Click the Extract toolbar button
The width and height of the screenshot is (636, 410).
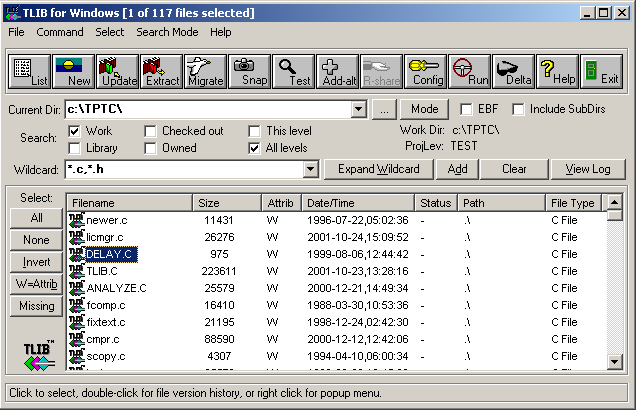(x=162, y=72)
